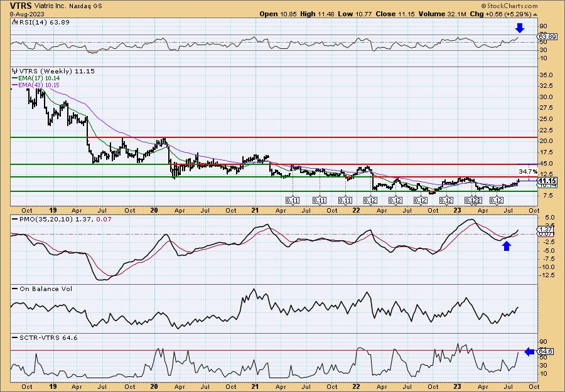The image size is (565, 392).
Task: Click the black PMO legend line marker
Action: [x=14, y=219]
